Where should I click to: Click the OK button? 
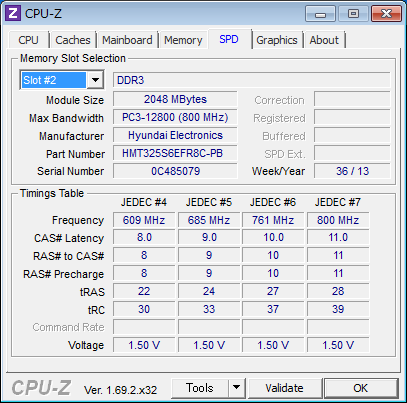[x=361, y=388]
